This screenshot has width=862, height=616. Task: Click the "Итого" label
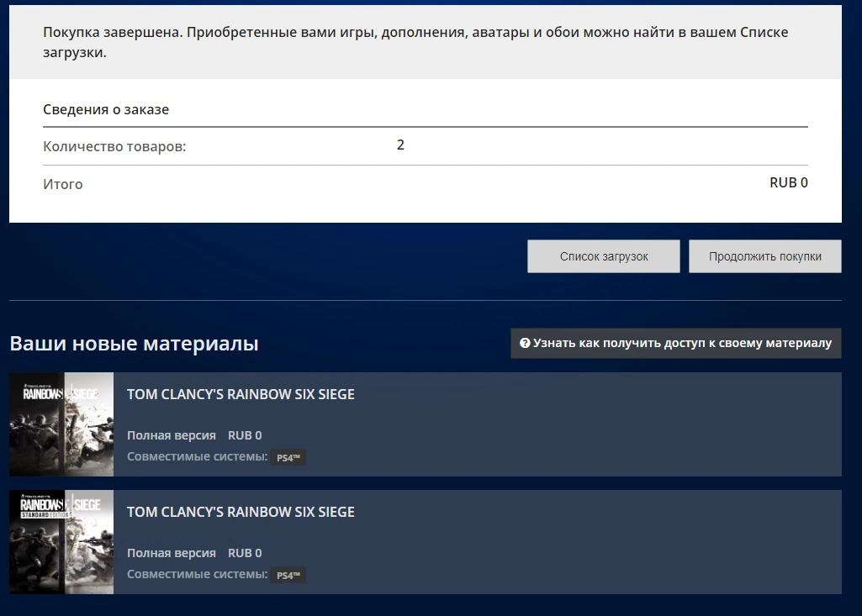click(63, 184)
